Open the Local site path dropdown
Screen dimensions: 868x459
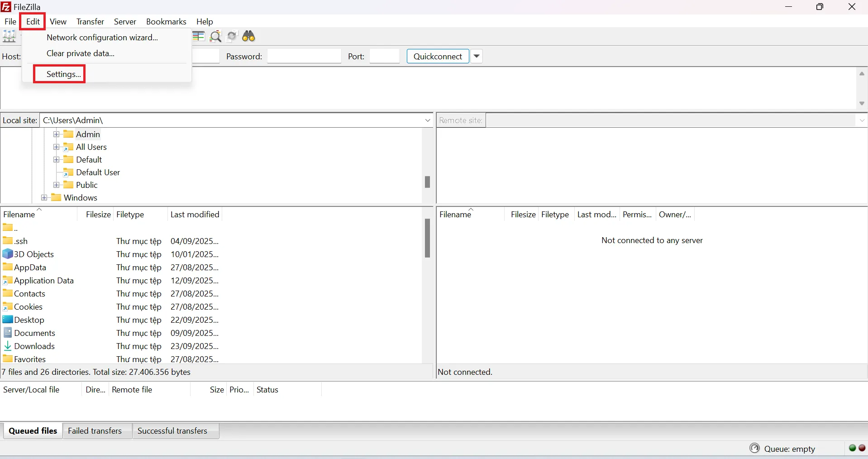[428, 120]
